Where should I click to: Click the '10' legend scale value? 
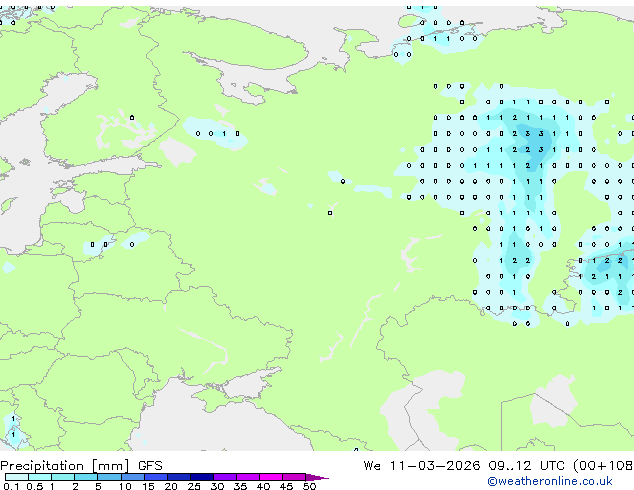(125, 486)
